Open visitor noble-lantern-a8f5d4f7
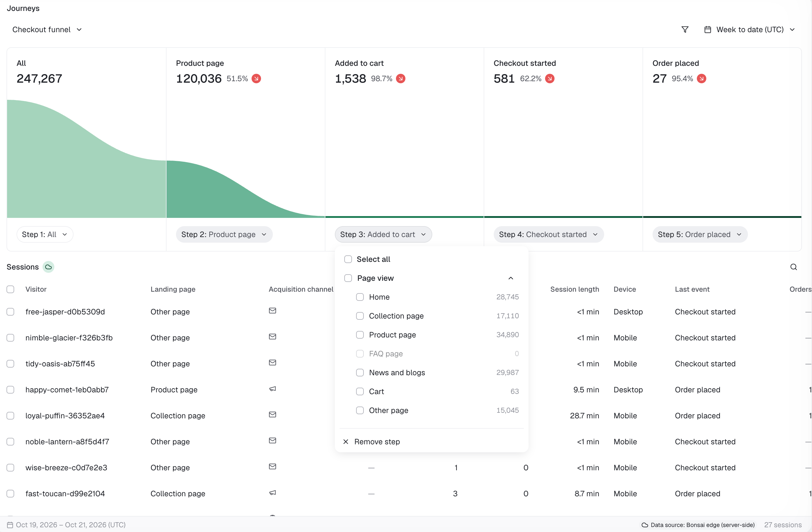812x532 pixels. tap(67, 442)
